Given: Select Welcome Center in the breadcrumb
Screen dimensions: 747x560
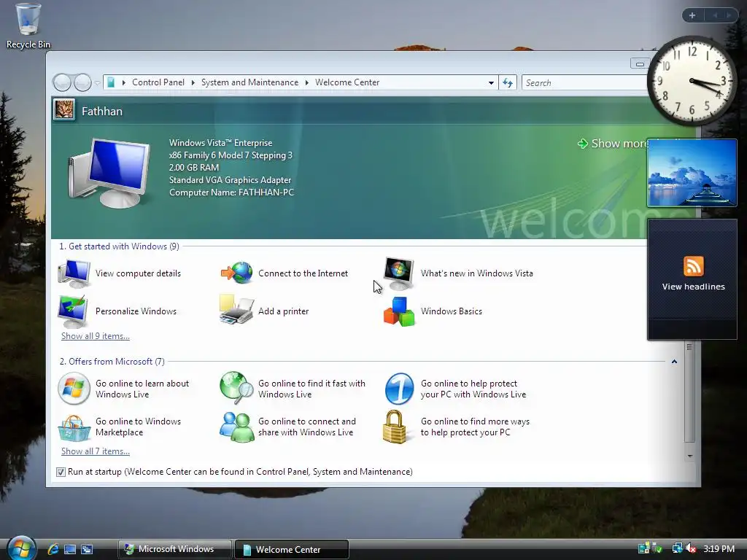Looking at the screenshot, I should [347, 82].
